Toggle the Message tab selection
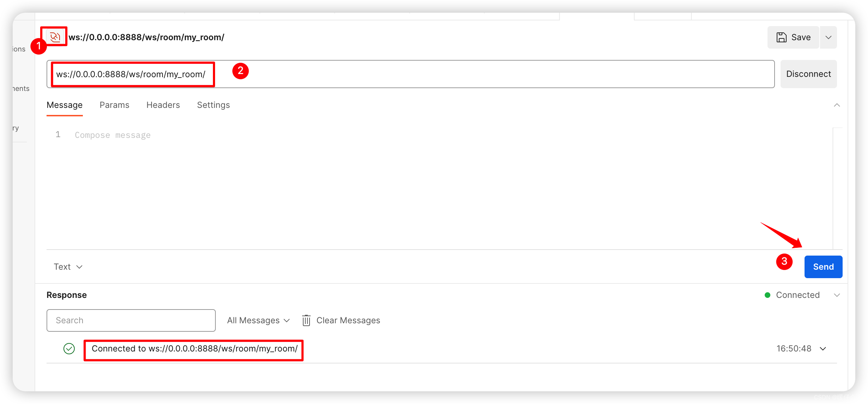The height and width of the screenshot is (404, 868). pyautogui.click(x=65, y=105)
